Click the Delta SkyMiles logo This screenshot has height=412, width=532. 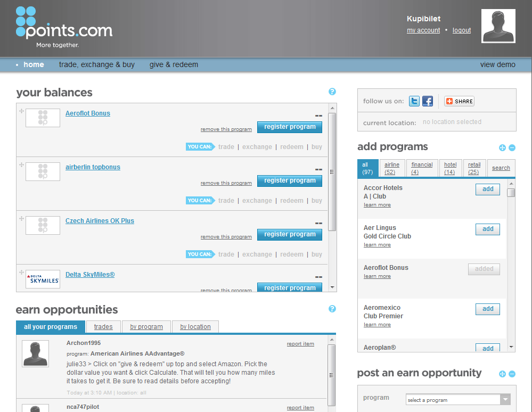pyautogui.click(x=43, y=279)
